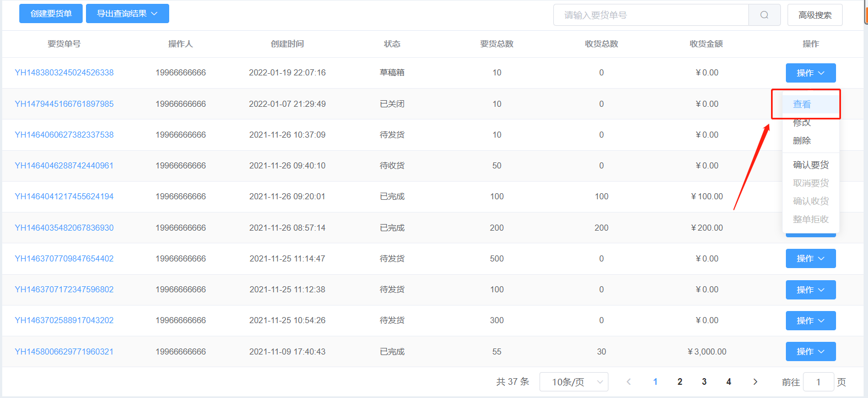The image size is (868, 398).
Task: Go to page 3
Action: pos(704,381)
